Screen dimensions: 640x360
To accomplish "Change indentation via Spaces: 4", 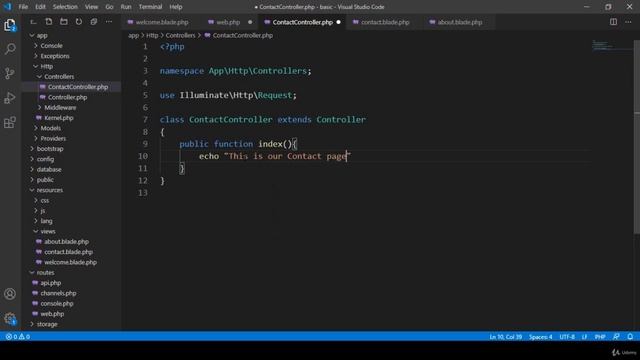I will click(540, 337).
